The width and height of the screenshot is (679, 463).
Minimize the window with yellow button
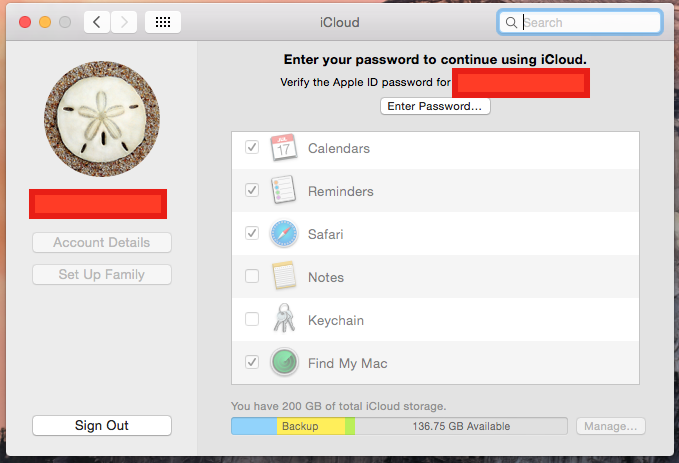click(45, 22)
